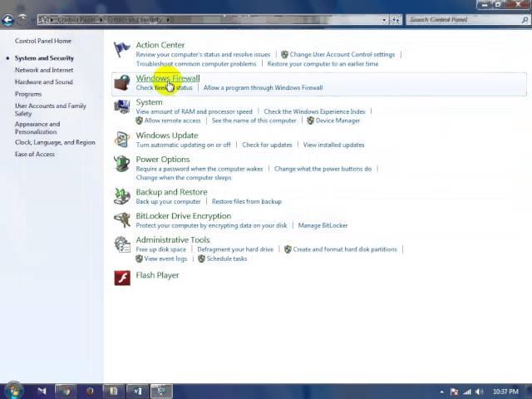Click the Backup and Restore icon

[x=122, y=196]
